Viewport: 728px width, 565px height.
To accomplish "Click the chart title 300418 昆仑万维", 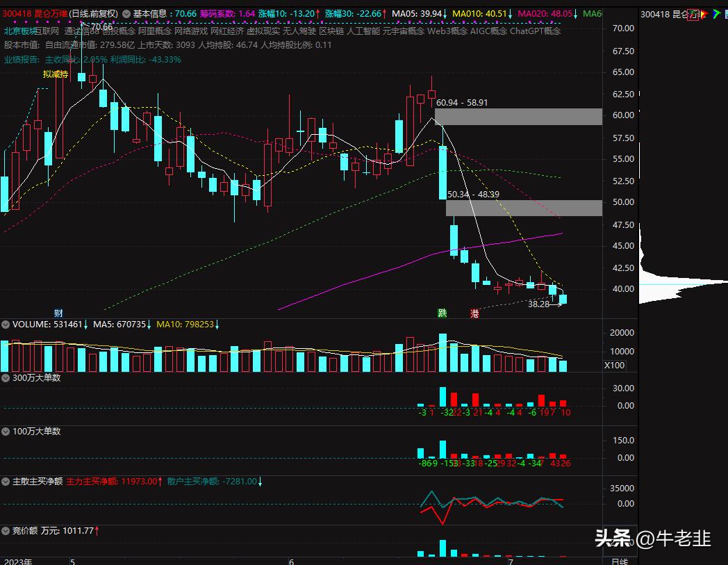I will click(x=35, y=14).
